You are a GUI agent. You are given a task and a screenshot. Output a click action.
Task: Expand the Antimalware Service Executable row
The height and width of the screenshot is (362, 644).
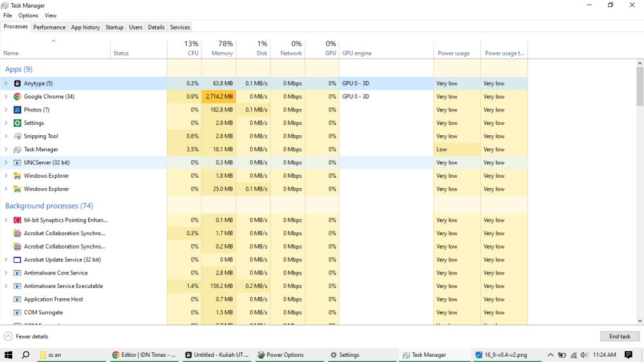(x=6, y=286)
